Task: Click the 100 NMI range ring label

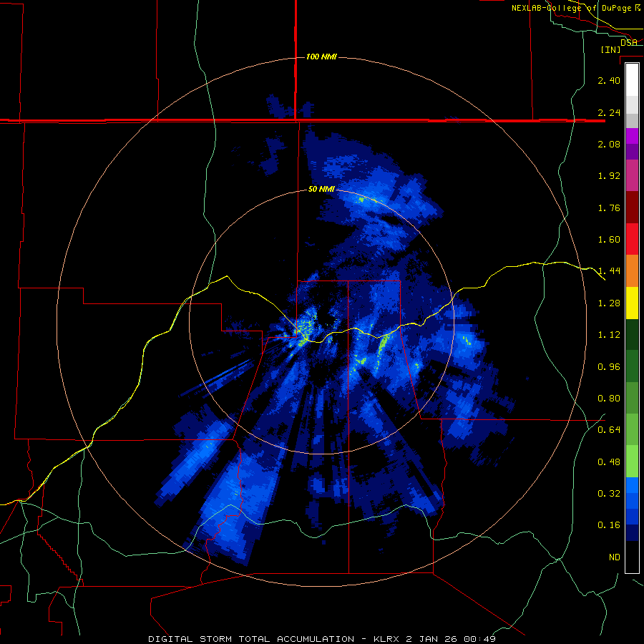Action: click(x=321, y=57)
